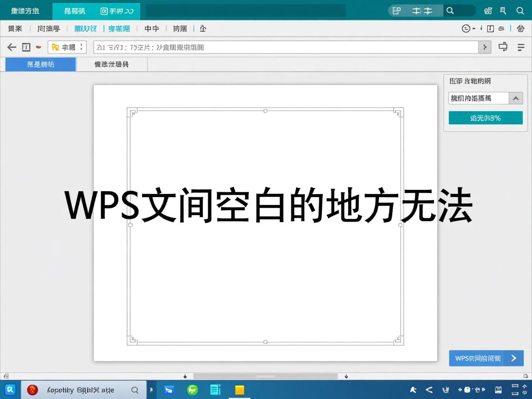Select the reading mode page icon
532x399 pixels.
490,29
